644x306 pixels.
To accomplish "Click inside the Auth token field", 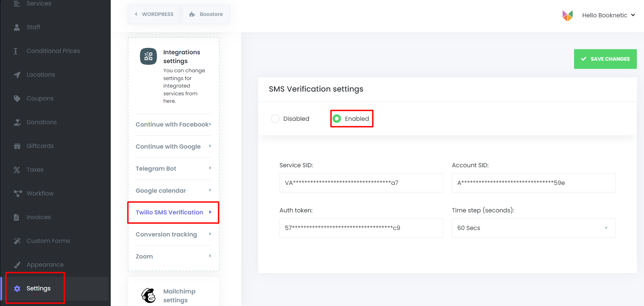I will [x=361, y=228].
